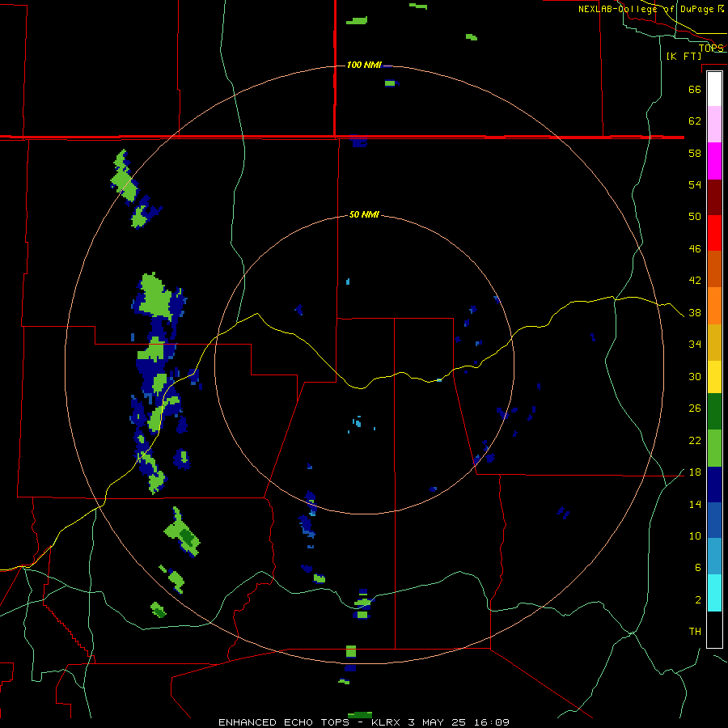
Task: Select the 38 legend value
Action: tap(695, 313)
